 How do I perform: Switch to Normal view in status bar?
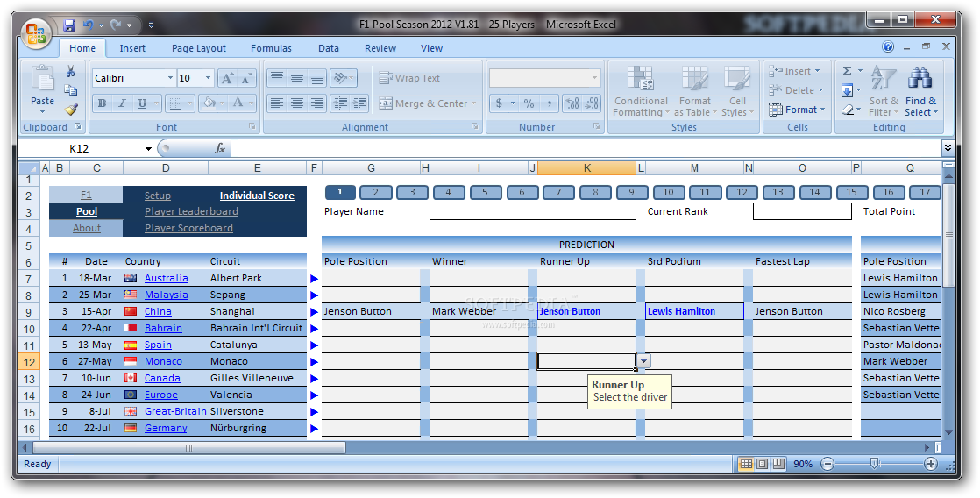[x=746, y=465]
